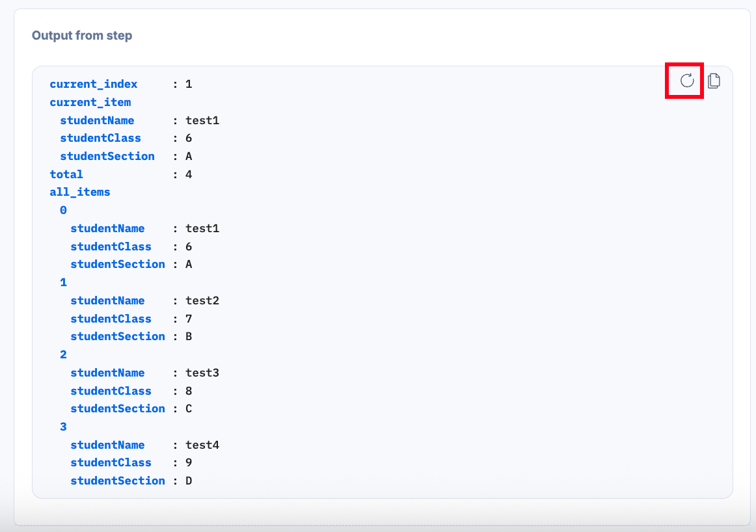This screenshot has height=532, width=756.
Task: Click studentSection under current_item
Action: coord(107,156)
